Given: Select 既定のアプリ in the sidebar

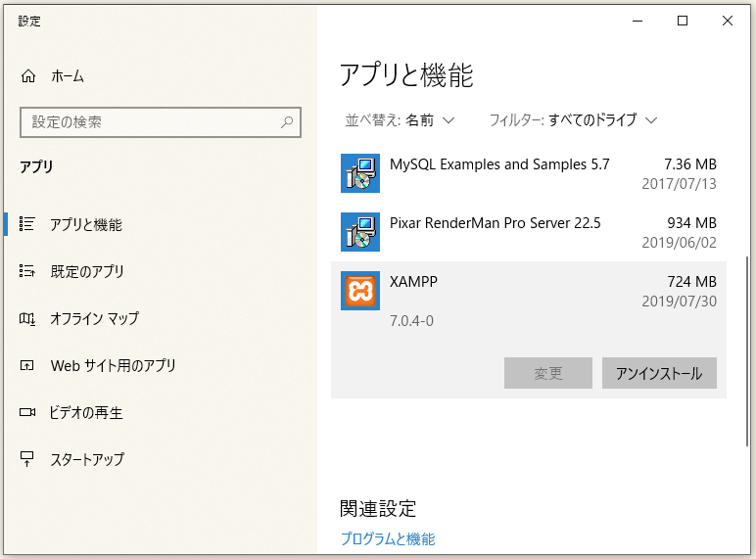Looking at the screenshot, I should click(160, 271).
